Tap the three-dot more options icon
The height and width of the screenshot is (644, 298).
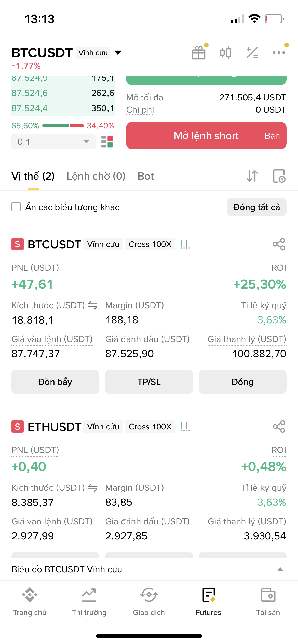[x=279, y=53]
